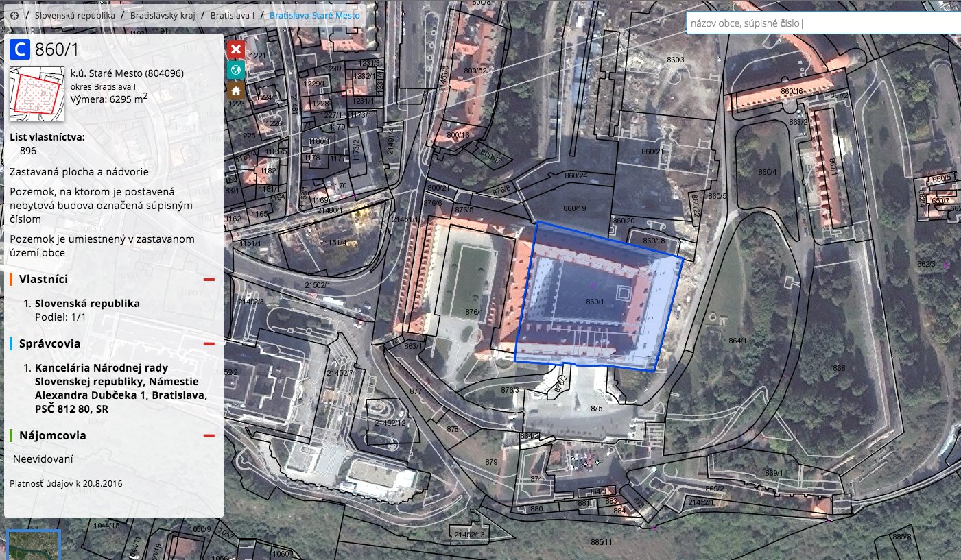Close the parcel info panel with red X
This screenshot has width=961, height=560.
click(x=235, y=49)
